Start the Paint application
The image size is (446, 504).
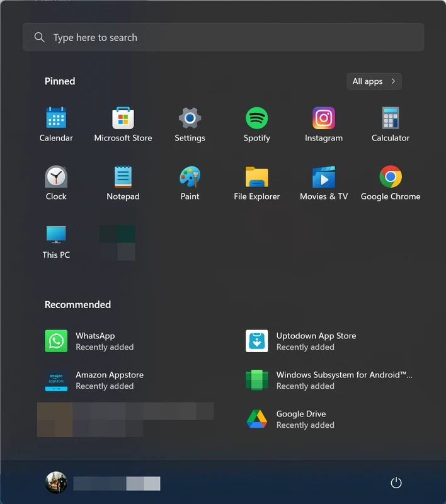coord(190,177)
